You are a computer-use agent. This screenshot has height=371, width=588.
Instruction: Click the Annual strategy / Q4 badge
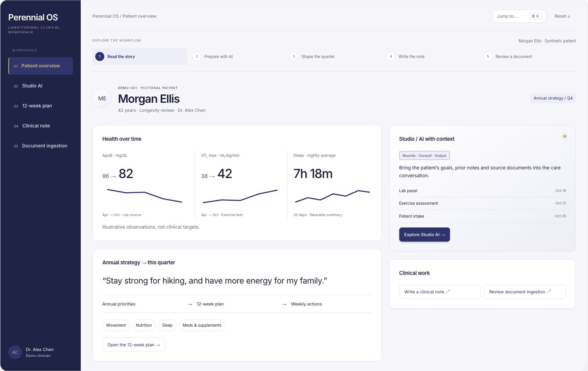(553, 98)
